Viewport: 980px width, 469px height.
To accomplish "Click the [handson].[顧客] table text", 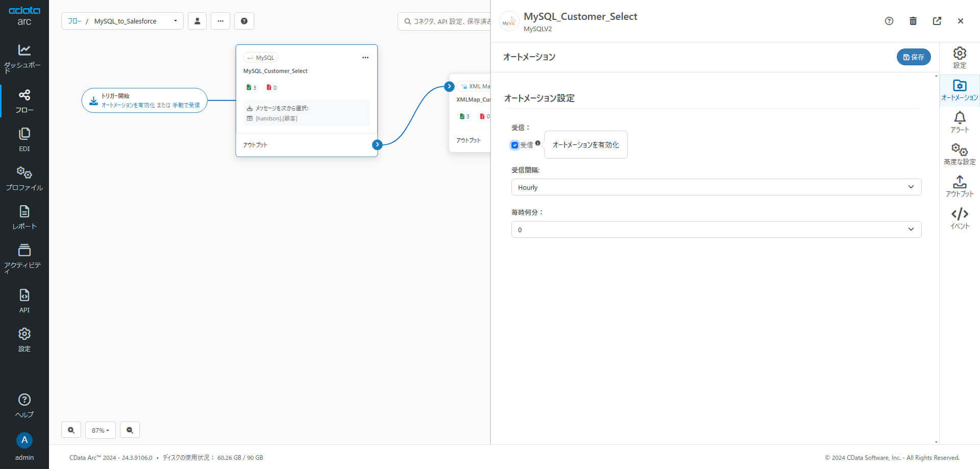I will click(x=276, y=118).
